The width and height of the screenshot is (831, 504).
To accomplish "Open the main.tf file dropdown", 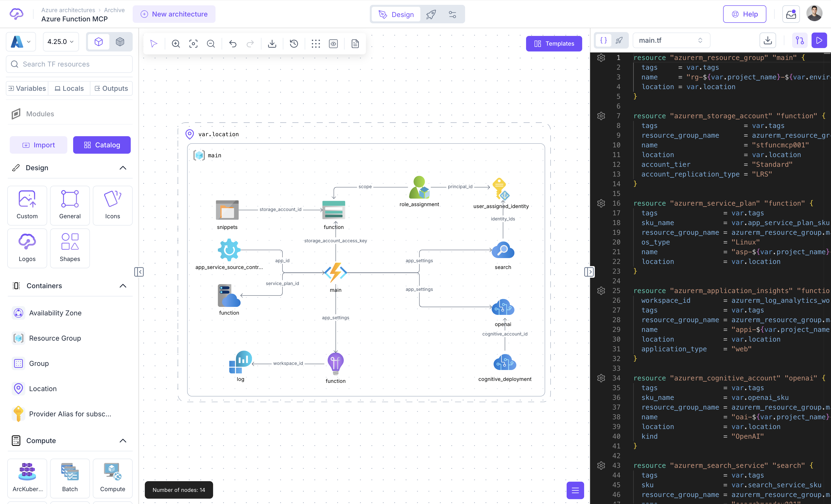I will [x=671, y=41].
